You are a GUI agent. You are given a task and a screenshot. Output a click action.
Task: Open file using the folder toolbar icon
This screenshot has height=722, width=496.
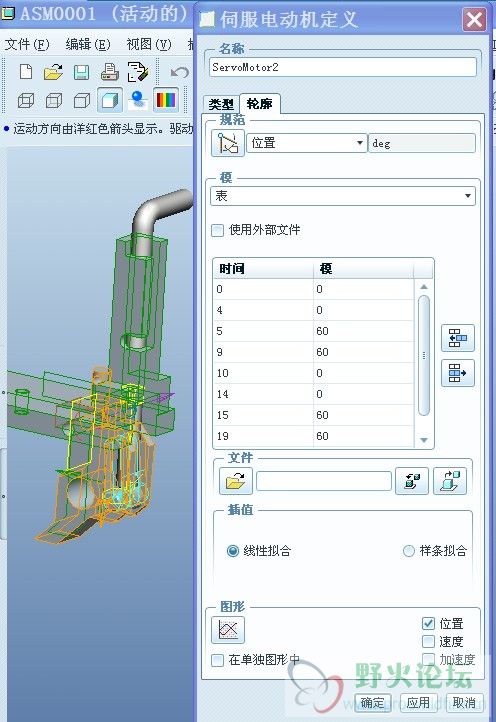point(53,72)
